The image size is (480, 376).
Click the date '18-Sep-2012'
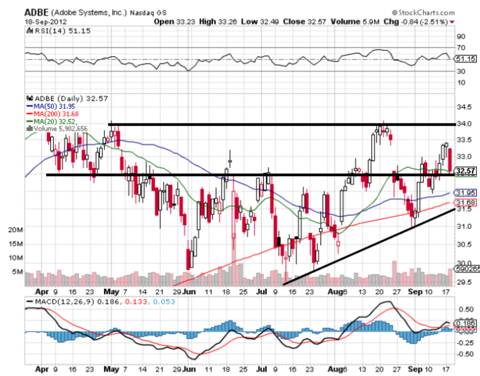coord(45,22)
